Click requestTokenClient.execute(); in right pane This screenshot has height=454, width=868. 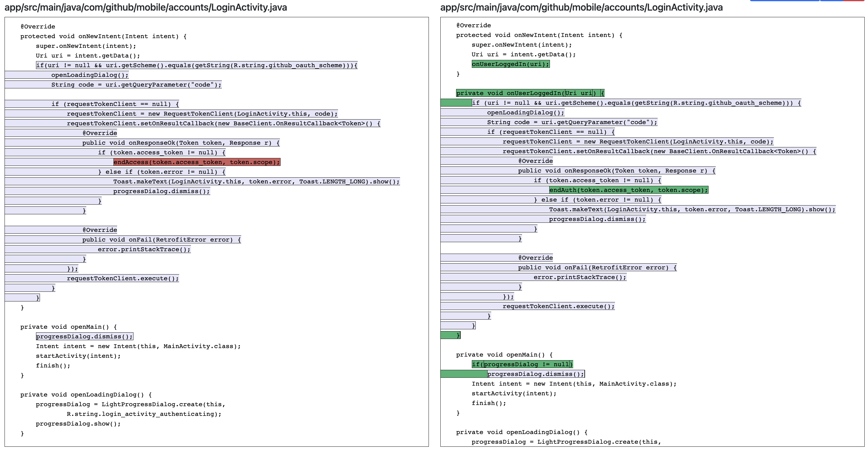pos(559,306)
